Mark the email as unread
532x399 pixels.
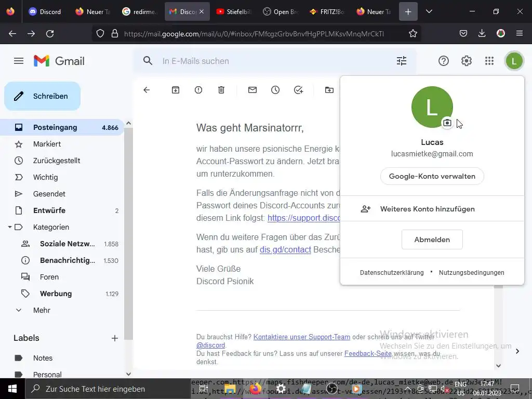(252, 90)
